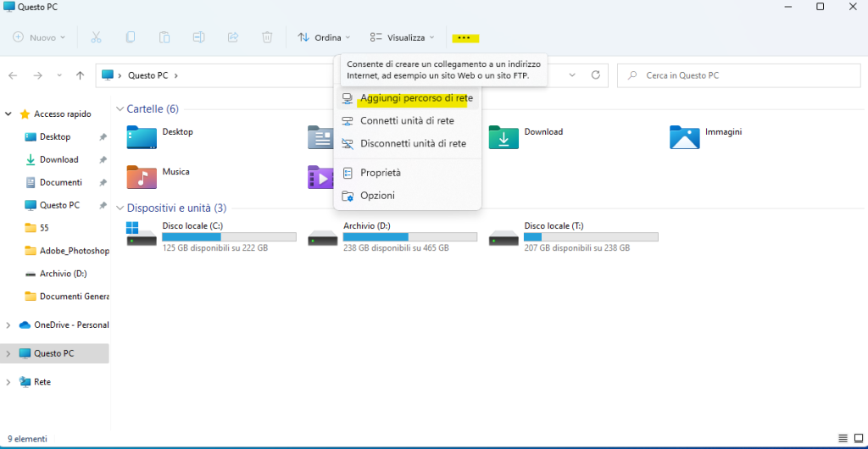
Task: Open the Ordina sort dropdown
Action: [323, 37]
